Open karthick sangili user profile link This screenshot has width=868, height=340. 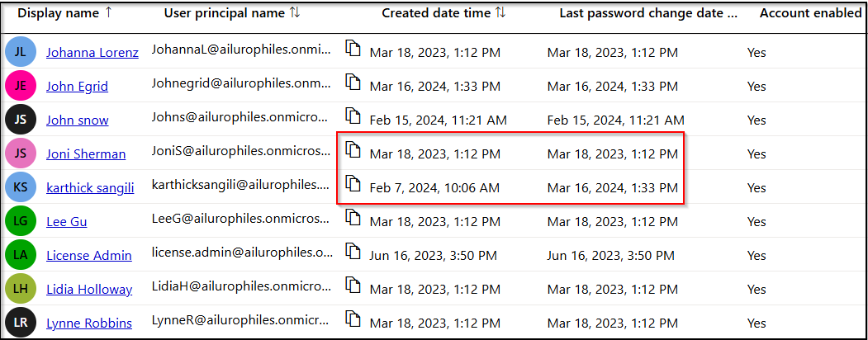pyautogui.click(x=90, y=187)
